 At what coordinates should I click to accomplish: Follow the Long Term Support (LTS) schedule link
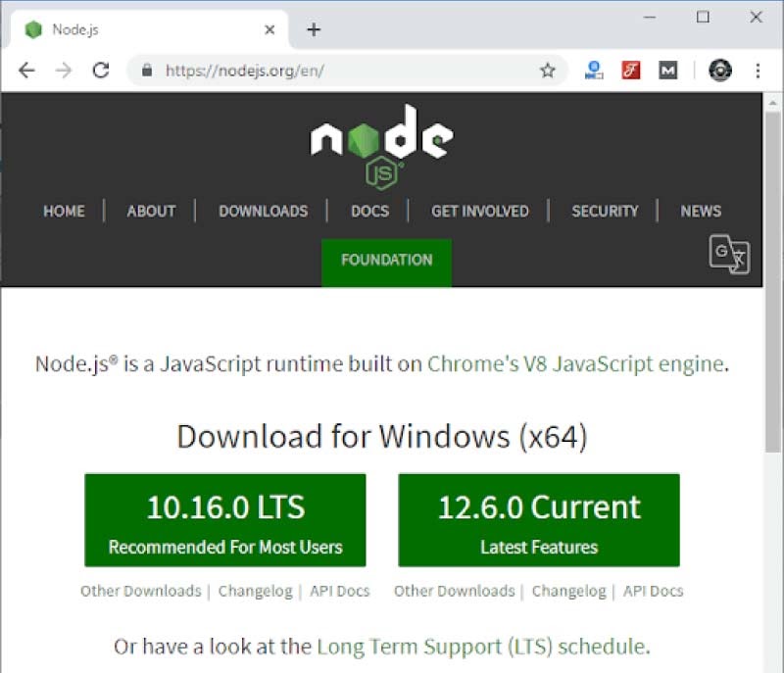pos(481,647)
